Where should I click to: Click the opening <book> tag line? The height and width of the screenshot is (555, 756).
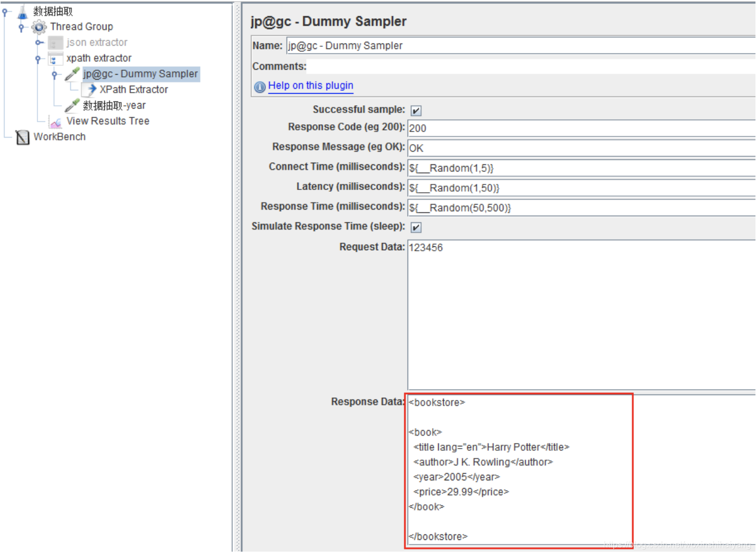(425, 432)
